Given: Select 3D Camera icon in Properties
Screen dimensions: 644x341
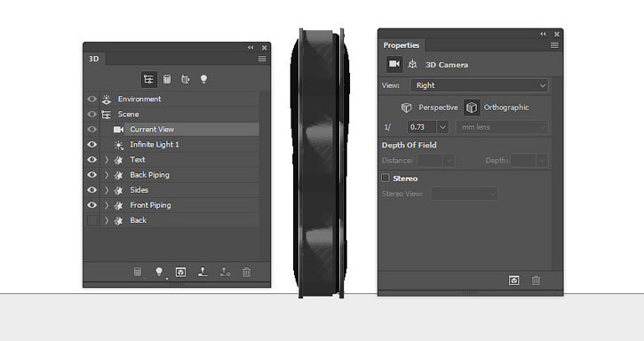Looking at the screenshot, I should pos(394,64).
